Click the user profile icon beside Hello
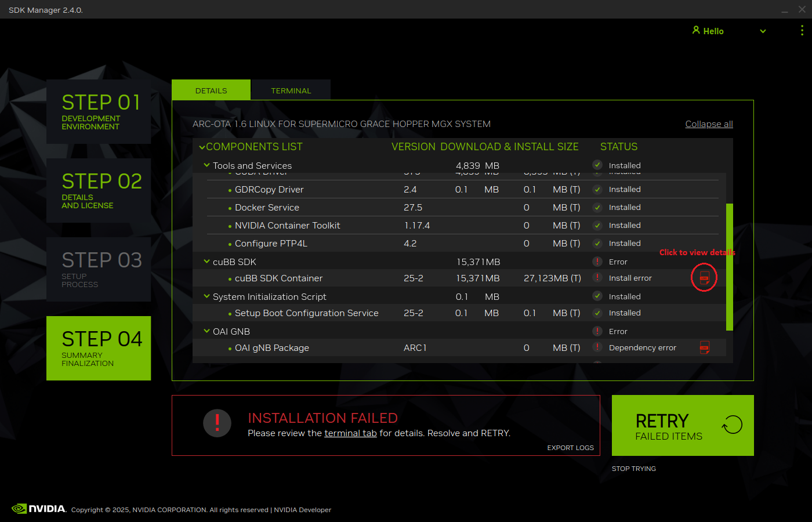Viewport: 812px width, 522px height. pyautogui.click(x=695, y=30)
